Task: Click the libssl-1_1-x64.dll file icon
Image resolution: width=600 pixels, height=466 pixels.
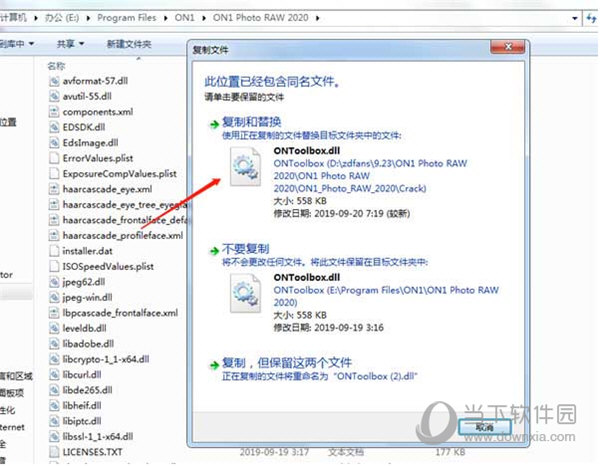Action: pos(54,437)
